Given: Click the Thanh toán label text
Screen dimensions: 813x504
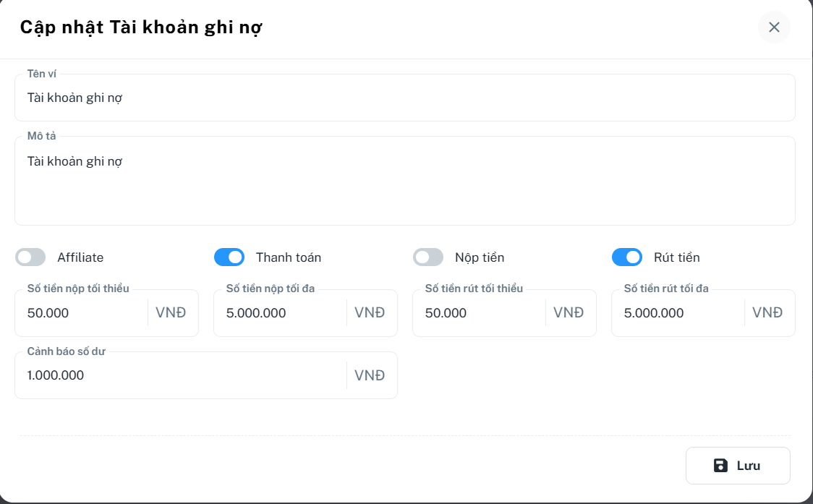Looking at the screenshot, I should tap(289, 257).
